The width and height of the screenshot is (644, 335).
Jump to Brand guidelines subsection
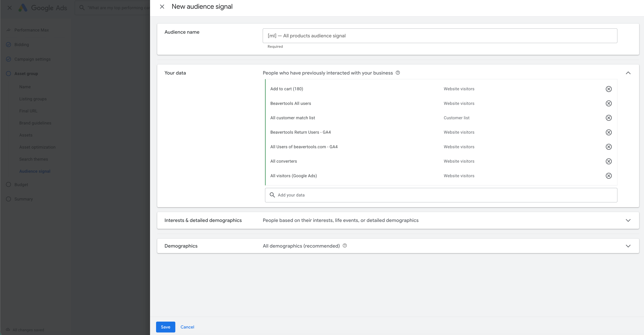tap(35, 123)
